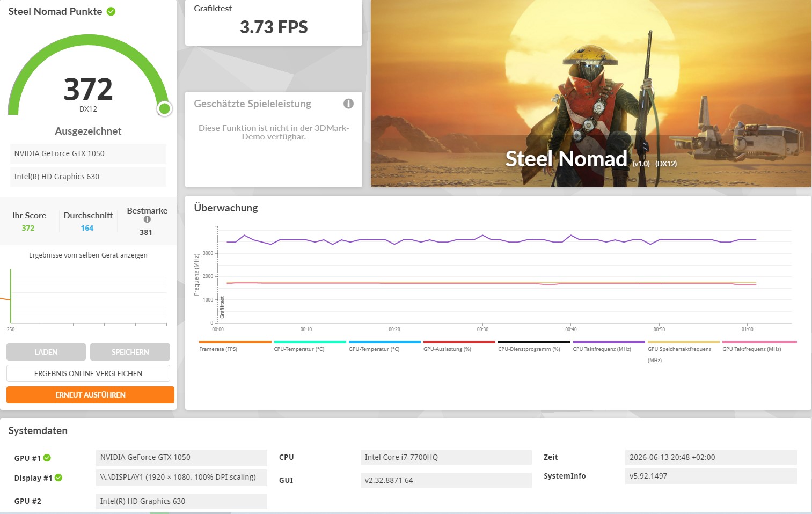Click the green checkmark beside Steel Nomad Punkte
The height and width of the screenshot is (514, 812).
click(111, 11)
